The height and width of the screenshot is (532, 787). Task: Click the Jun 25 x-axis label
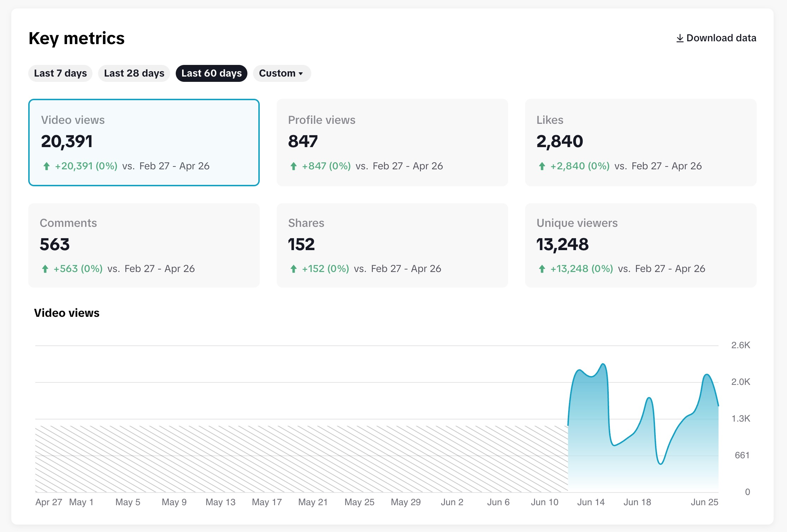[704, 502]
